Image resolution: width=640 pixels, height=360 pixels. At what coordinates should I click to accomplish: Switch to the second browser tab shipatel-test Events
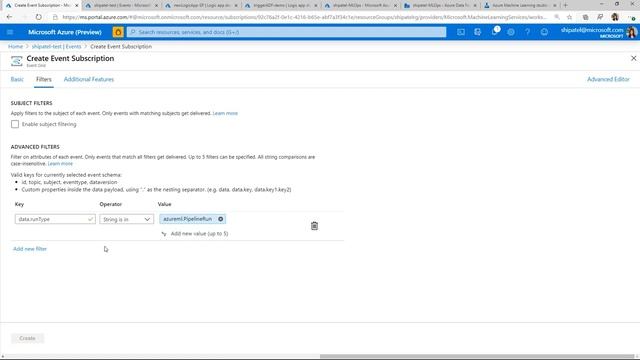pos(122,6)
